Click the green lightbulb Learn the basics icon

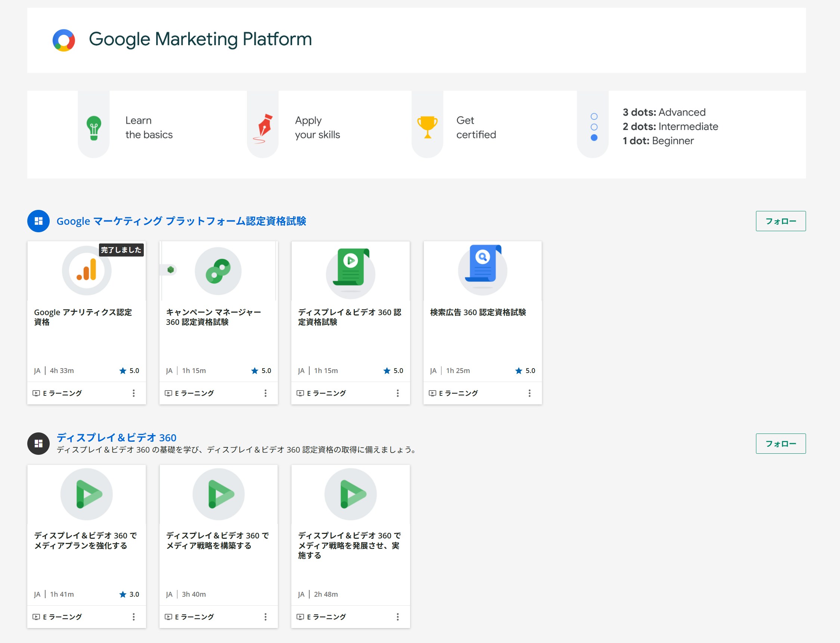pos(94,128)
